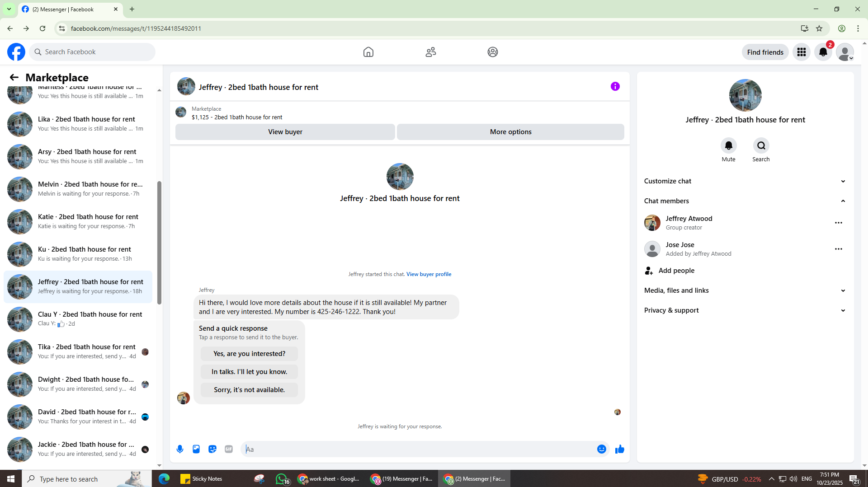Open Lika house for rent conversation
Image resolution: width=868 pixels, height=487 pixels.
point(78,124)
